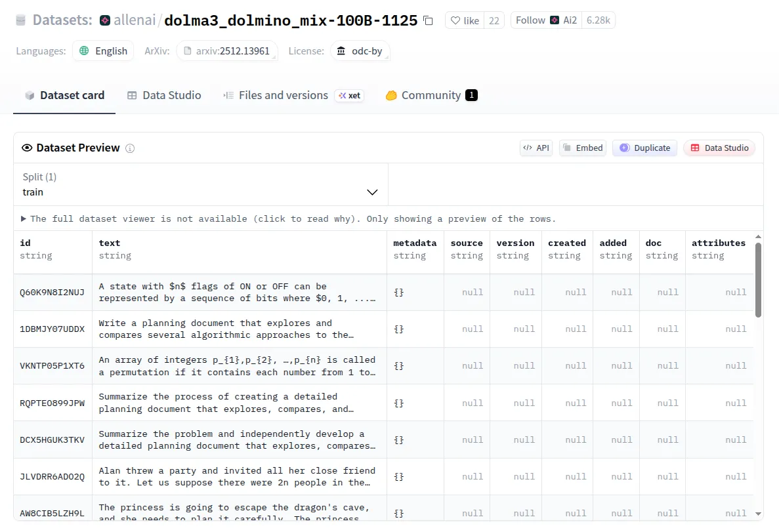
Task: Click the xet badge
Action: [349, 95]
